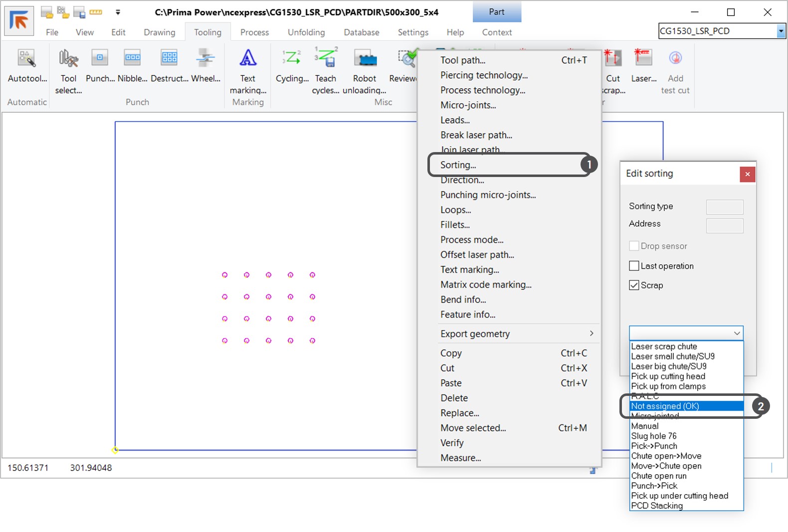Click the Cycling icon
This screenshot has width=788, height=532.
(292, 59)
